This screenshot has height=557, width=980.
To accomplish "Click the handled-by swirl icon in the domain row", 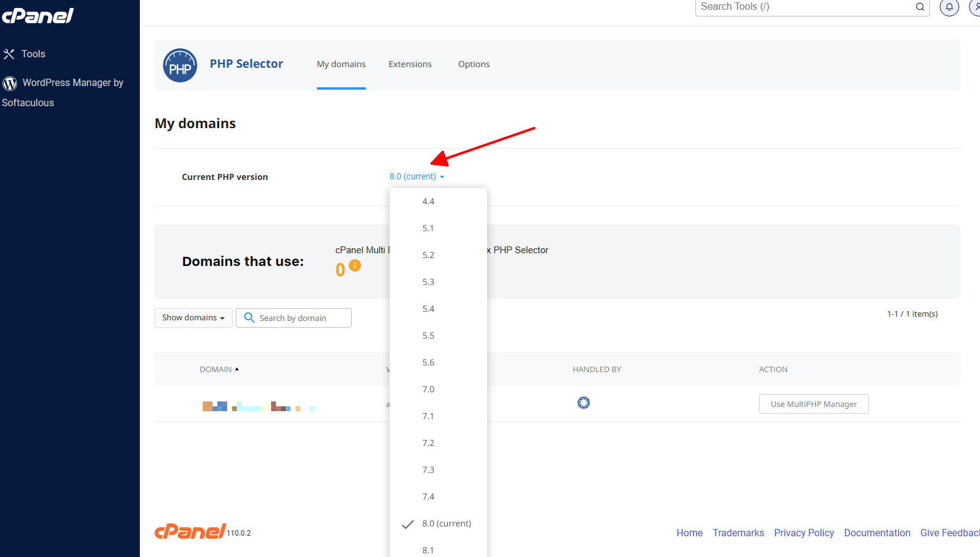I will 584,403.
